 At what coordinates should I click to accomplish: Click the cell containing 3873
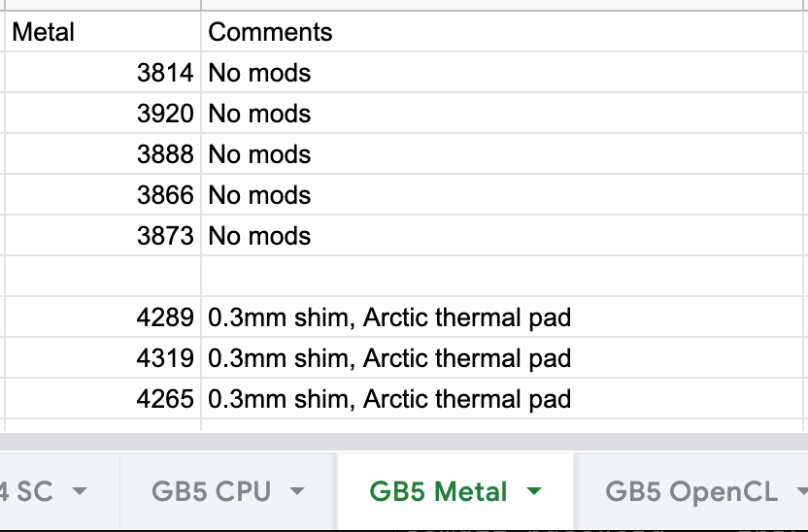[102, 236]
